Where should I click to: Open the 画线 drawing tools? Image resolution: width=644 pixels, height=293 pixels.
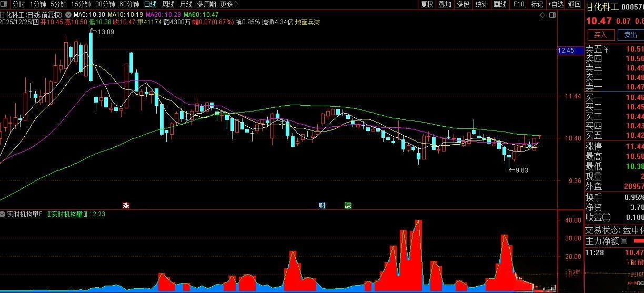pyautogui.click(x=499, y=4)
